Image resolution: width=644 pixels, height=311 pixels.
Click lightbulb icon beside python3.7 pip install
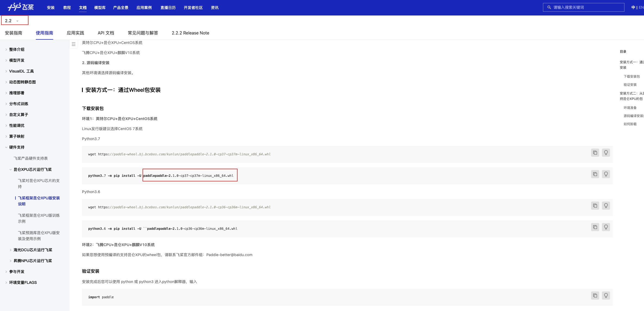(606, 174)
